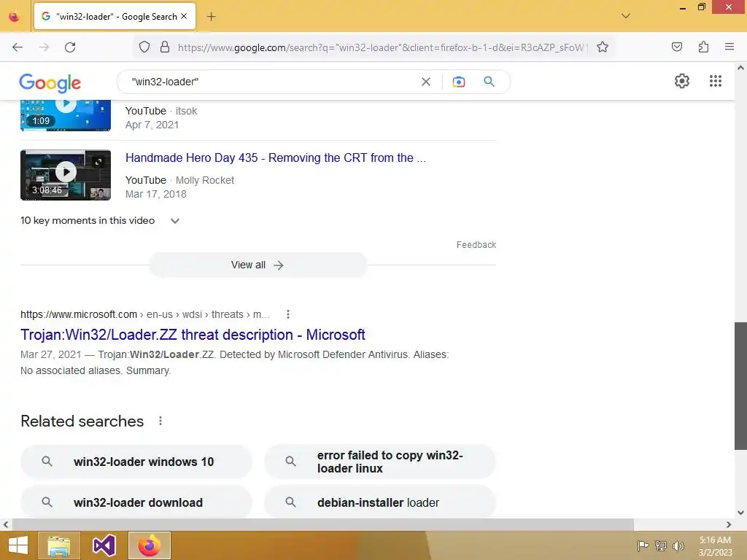Click "Mar 17, 2018" video date
This screenshot has height=560, width=747.
(x=156, y=194)
